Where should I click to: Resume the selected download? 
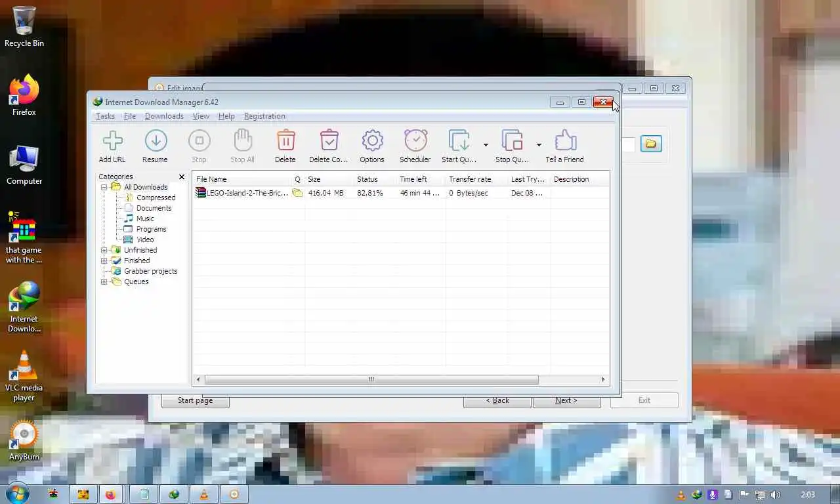(155, 146)
